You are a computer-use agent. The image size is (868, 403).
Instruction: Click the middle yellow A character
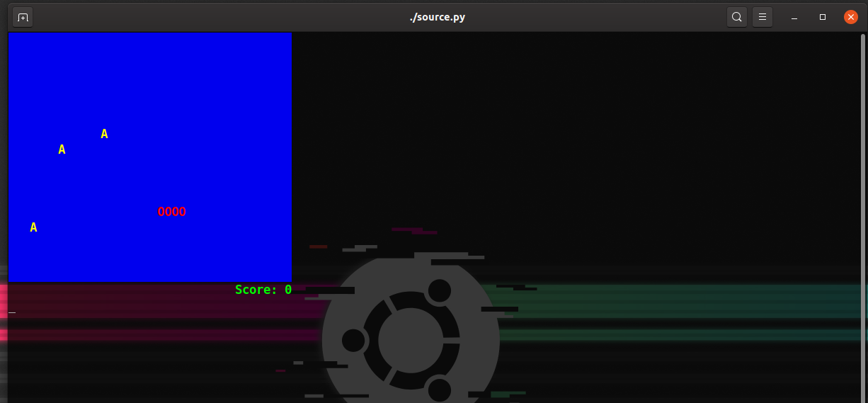click(62, 149)
